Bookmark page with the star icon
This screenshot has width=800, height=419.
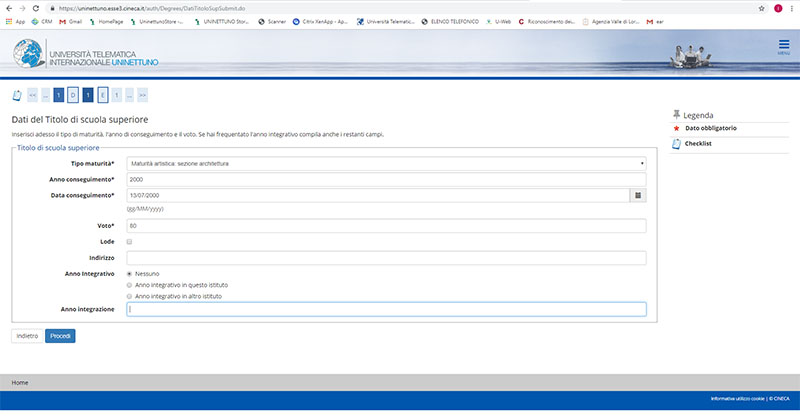tap(761, 7)
